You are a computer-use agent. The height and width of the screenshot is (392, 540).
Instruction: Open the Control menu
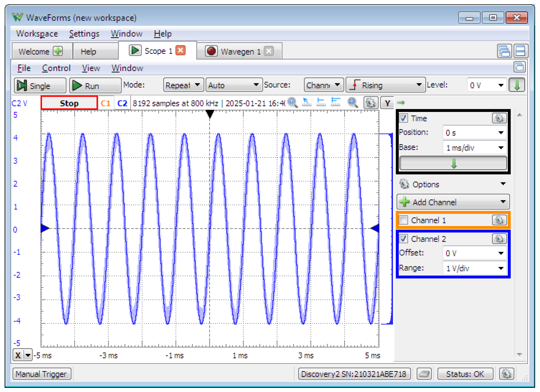(56, 68)
